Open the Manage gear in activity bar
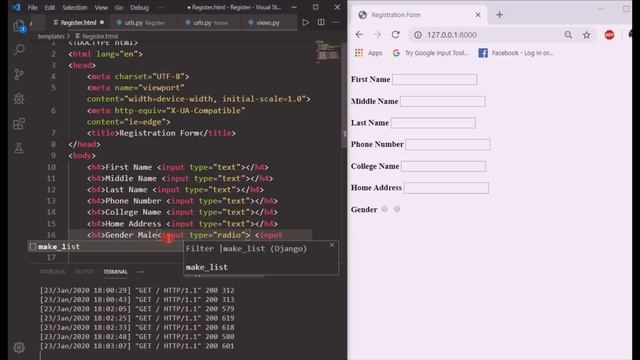This screenshot has height=360, width=640. tap(19, 347)
